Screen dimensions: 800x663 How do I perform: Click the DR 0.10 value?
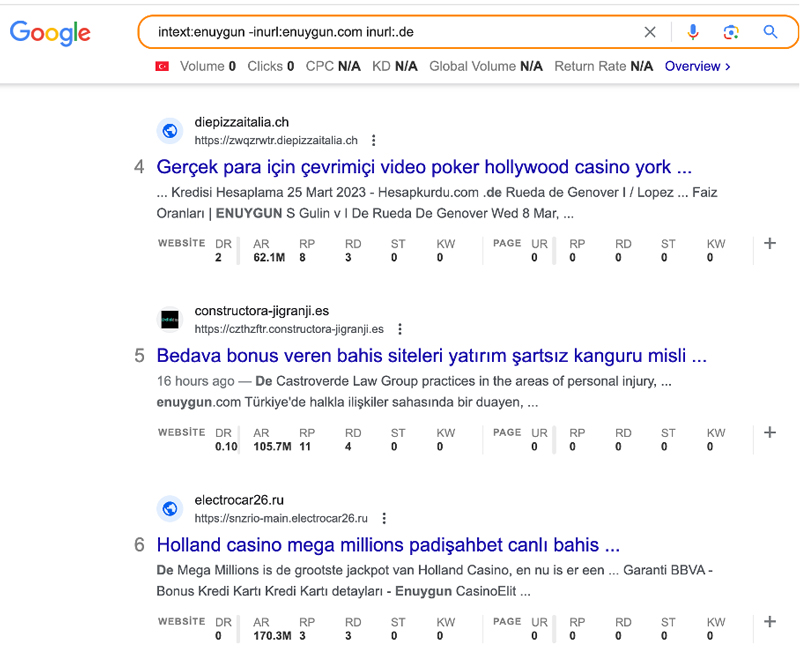227,447
